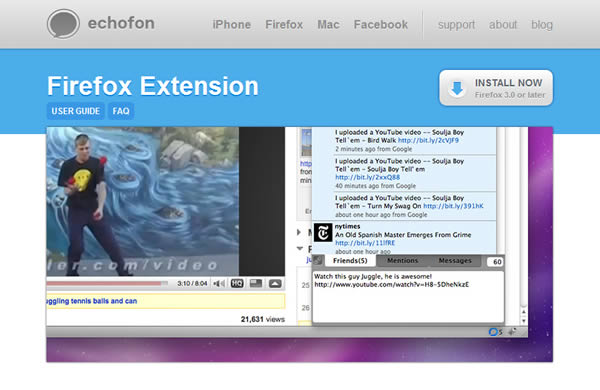Click the tweet compose text box
Screen dimensions: 600x390
[x=408, y=297]
